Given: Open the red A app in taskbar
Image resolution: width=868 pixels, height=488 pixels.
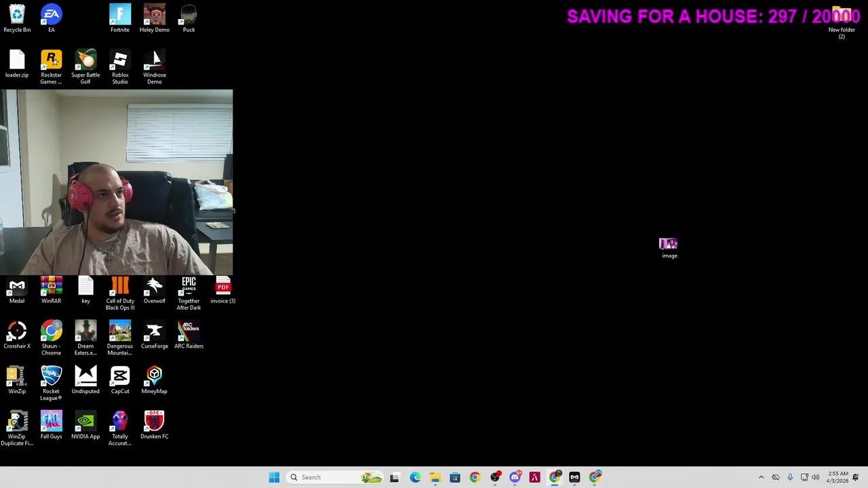Looking at the screenshot, I should (534, 477).
